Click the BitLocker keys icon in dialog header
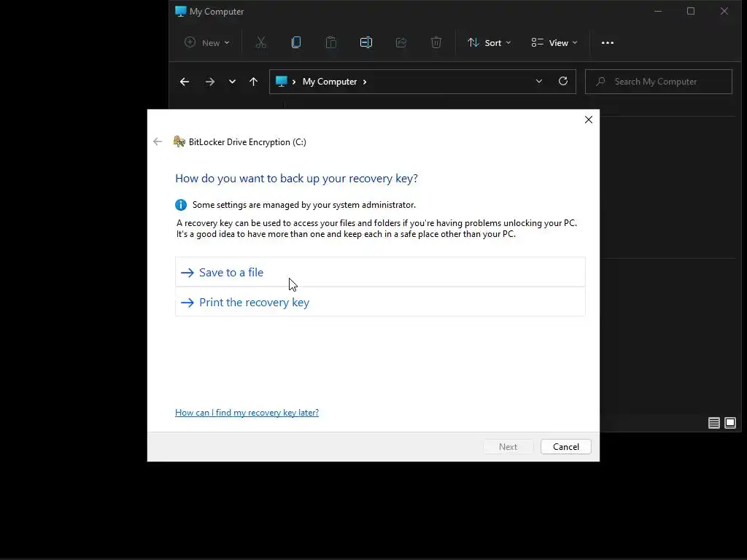Screen dimensions: 747x560 pyautogui.click(x=179, y=141)
